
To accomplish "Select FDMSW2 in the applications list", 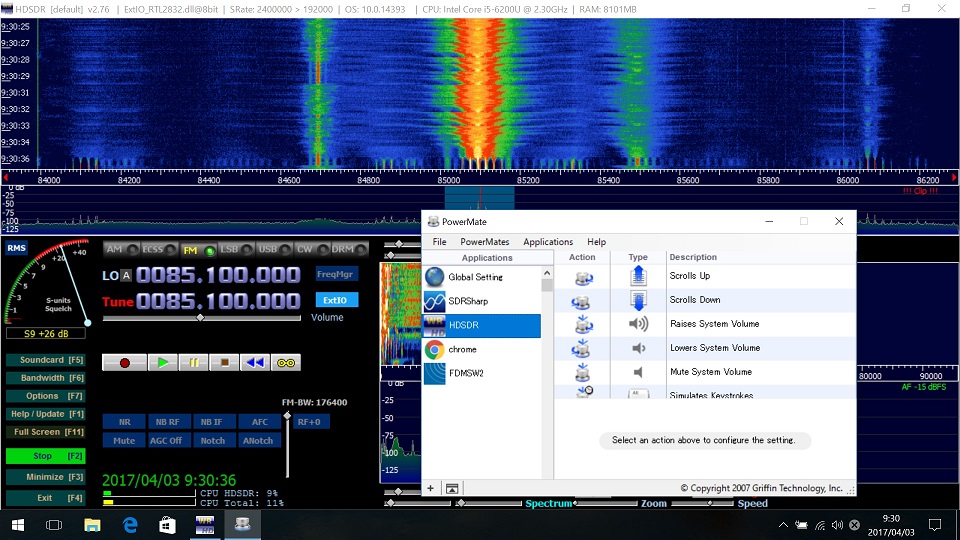I will click(482, 373).
